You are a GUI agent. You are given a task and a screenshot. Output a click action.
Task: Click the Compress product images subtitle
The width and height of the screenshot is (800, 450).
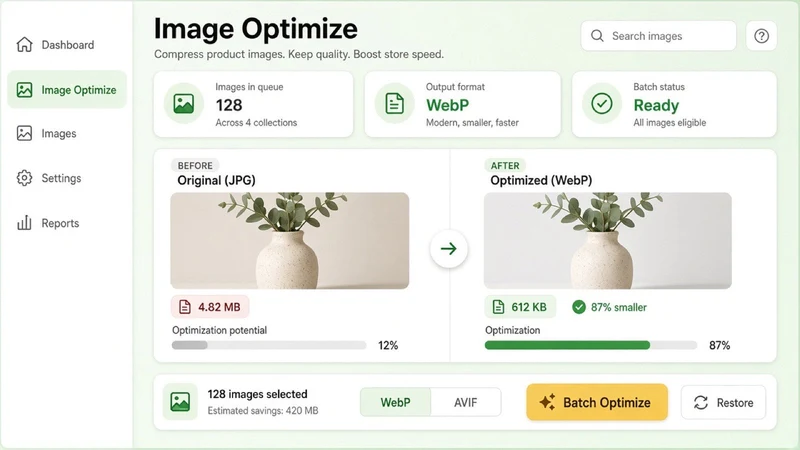click(x=299, y=54)
